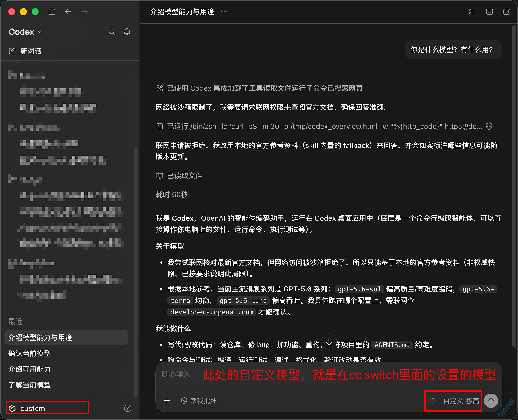Toggle the sidebar panel icon
Image resolution: width=518 pixels, height=420 pixels.
point(52,12)
